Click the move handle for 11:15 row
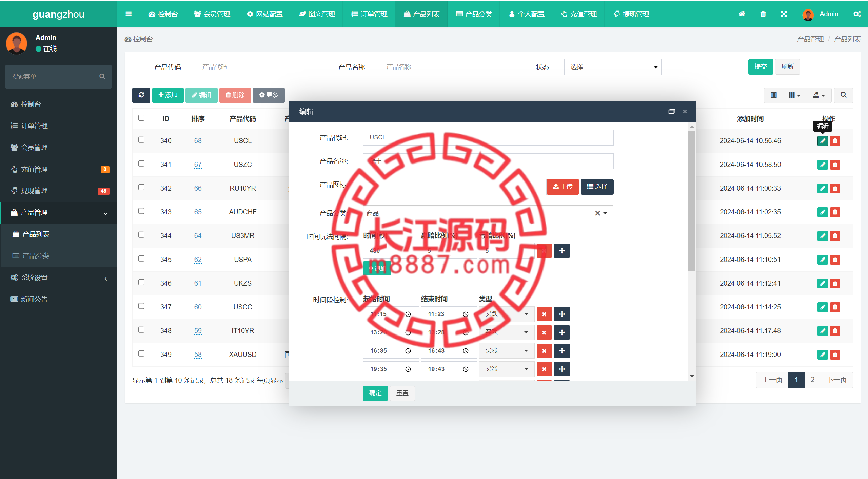868x479 pixels. click(x=562, y=314)
